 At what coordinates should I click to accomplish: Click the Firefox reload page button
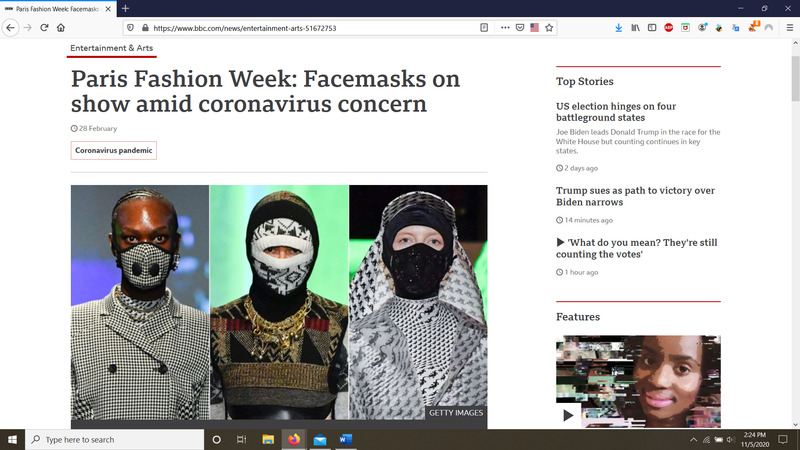point(45,28)
